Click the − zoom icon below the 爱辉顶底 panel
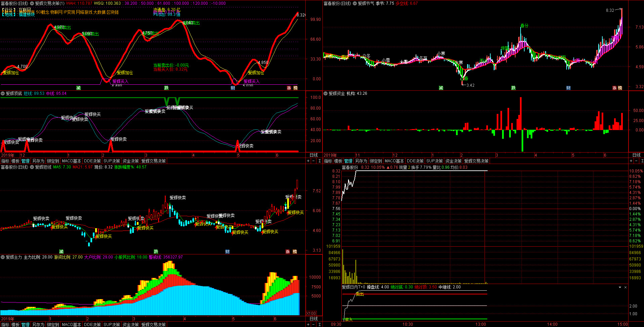 pyautogui.click(x=314, y=161)
